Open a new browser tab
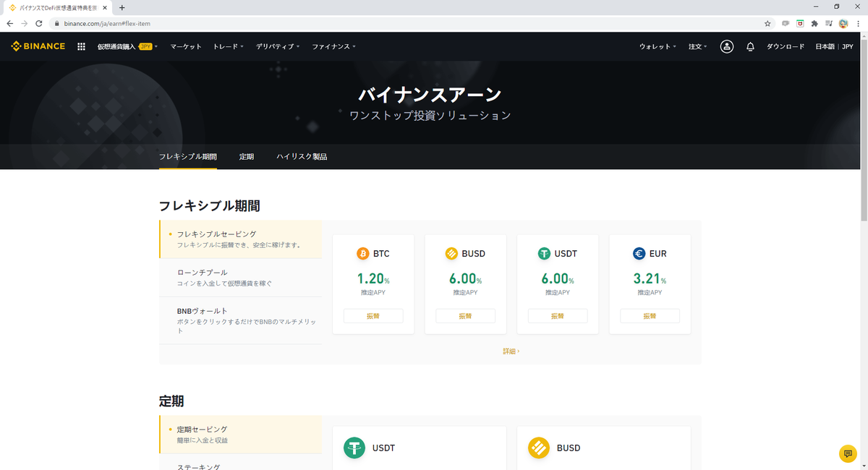This screenshot has width=868, height=470. click(x=122, y=7)
